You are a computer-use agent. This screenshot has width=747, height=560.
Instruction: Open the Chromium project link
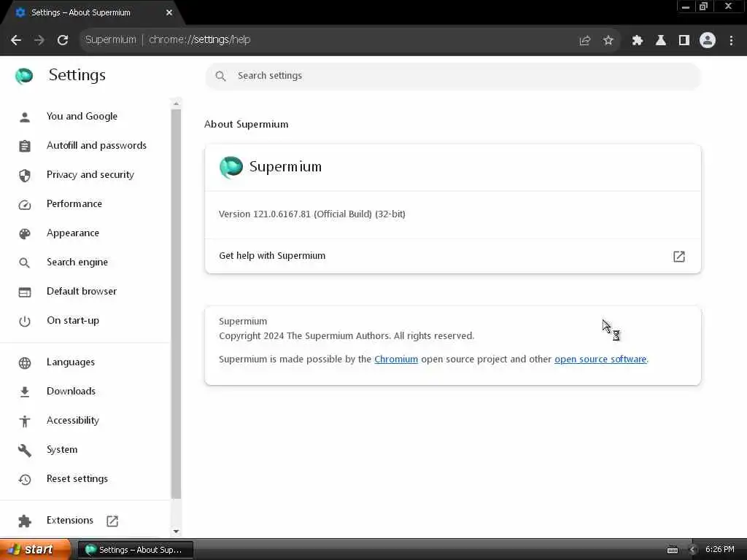396,359
